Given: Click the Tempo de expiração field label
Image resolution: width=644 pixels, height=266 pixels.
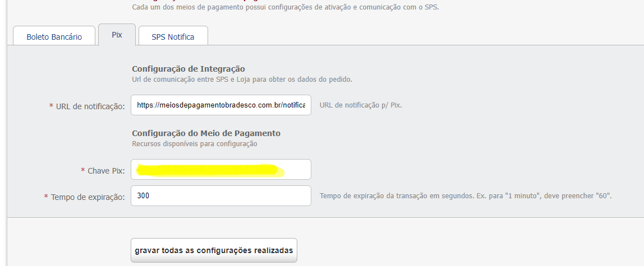Looking at the screenshot, I should coord(88,197).
